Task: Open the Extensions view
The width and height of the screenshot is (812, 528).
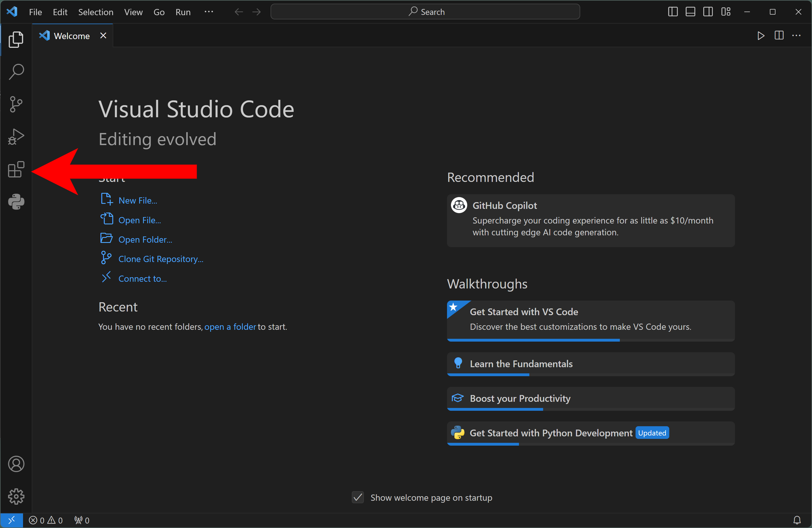Action: click(16, 169)
